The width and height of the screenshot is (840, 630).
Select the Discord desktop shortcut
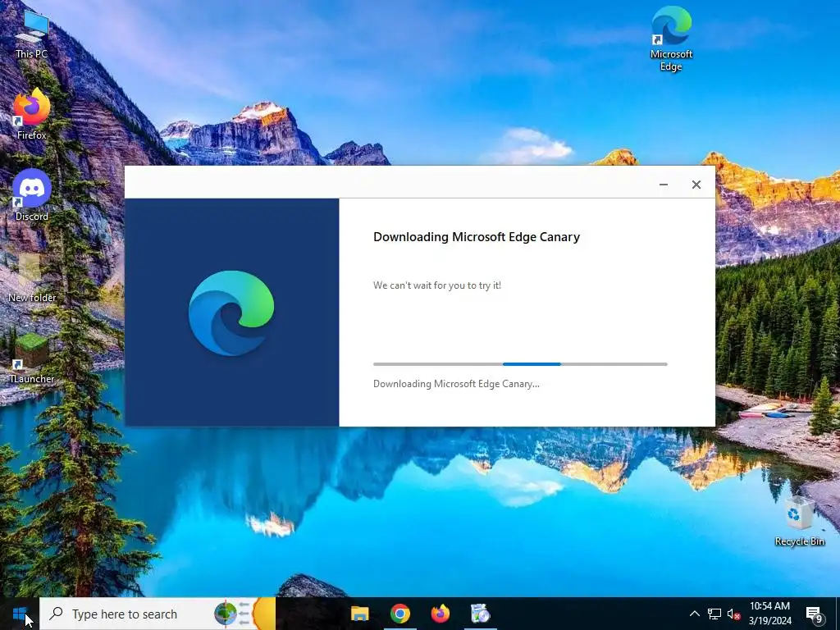point(32,195)
